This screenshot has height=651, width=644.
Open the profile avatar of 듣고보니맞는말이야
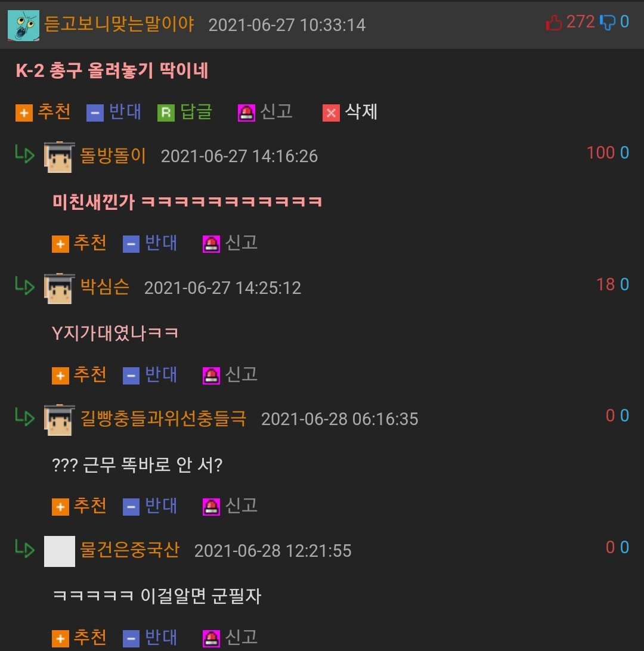coord(24,26)
